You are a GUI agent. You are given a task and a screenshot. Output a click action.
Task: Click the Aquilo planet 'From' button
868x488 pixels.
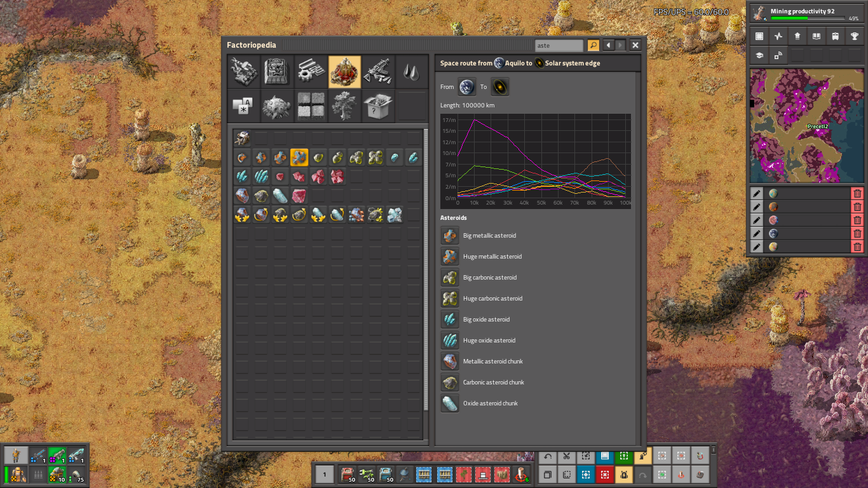tap(467, 87)
